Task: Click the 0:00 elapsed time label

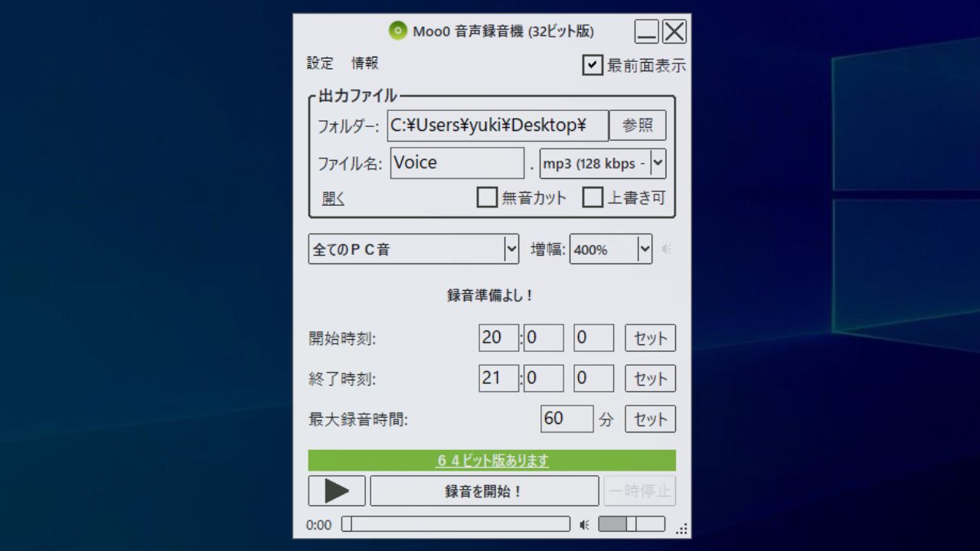Action: [318, 525]
